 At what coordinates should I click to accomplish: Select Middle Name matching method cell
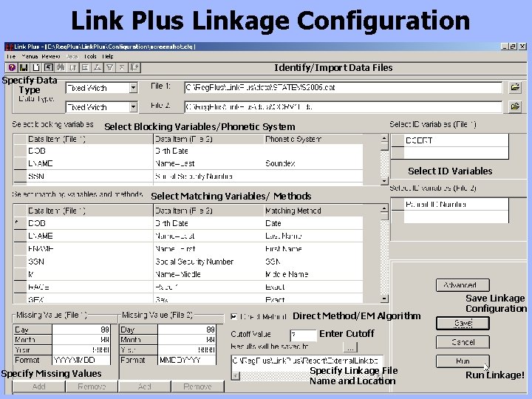313,274
